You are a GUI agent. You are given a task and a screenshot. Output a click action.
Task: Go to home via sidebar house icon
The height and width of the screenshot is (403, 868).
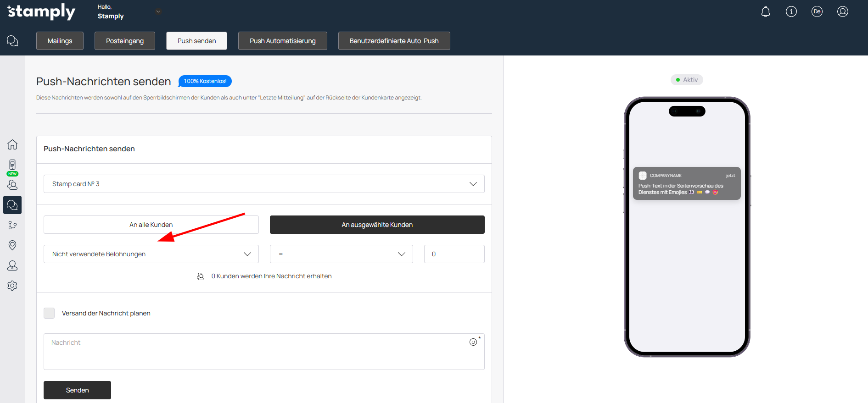12,144
